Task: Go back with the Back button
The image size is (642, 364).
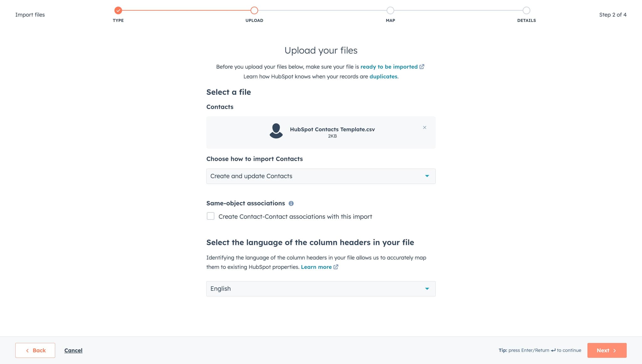Action: (x=35, y=351)
